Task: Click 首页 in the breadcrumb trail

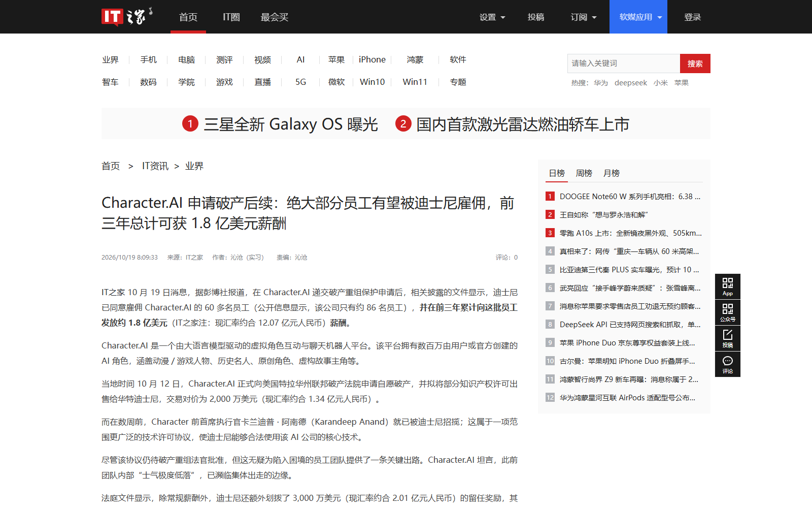Action: pos(111,166)
